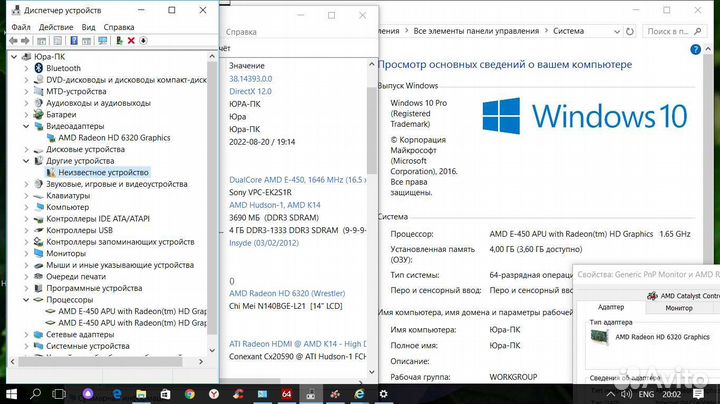This screenshot has height=404, width=720.
Task: Open the Вид menu
Action: 89,27
